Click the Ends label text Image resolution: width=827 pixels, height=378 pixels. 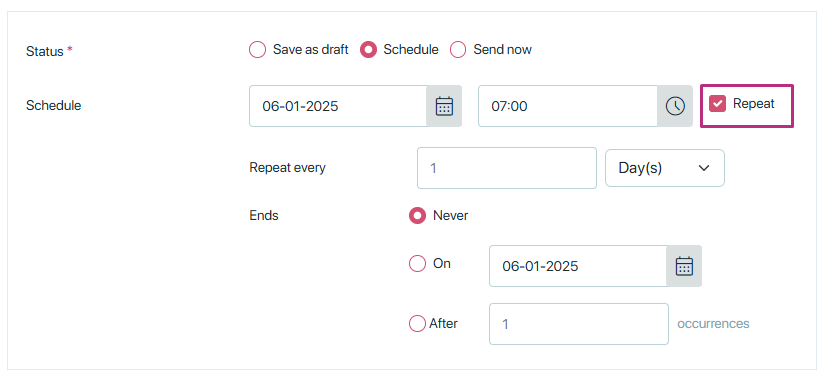pos(264,216)
